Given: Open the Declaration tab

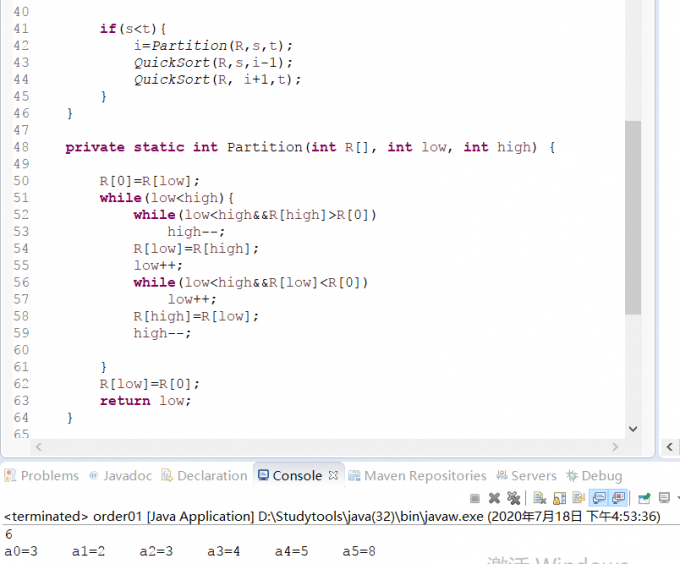Looking at the screenshot, I should click(x=211, y=476).
